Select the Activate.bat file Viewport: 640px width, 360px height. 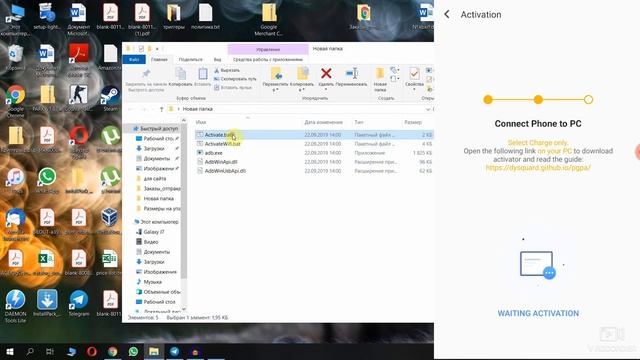(x=314, y=135)
